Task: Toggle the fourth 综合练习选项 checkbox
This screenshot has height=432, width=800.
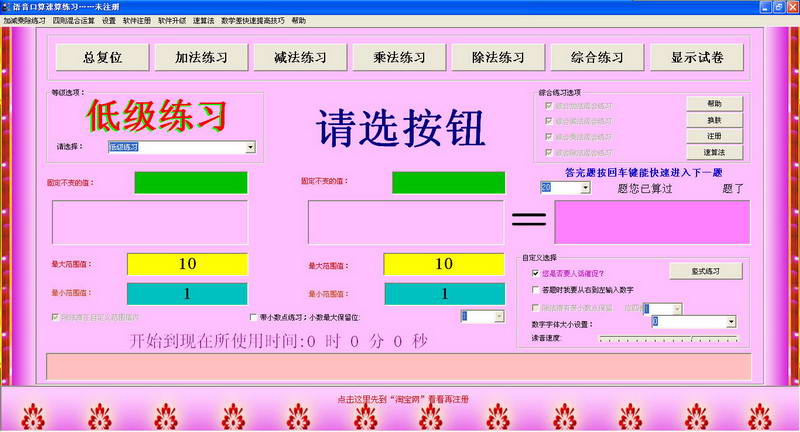Action: (548, 153)
